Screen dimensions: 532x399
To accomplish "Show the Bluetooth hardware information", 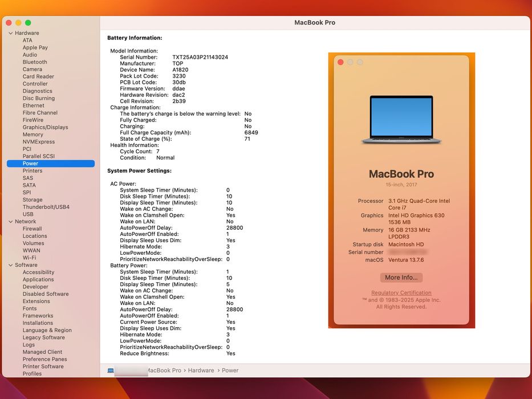I will pyautogui.click(x=35, y=62).
